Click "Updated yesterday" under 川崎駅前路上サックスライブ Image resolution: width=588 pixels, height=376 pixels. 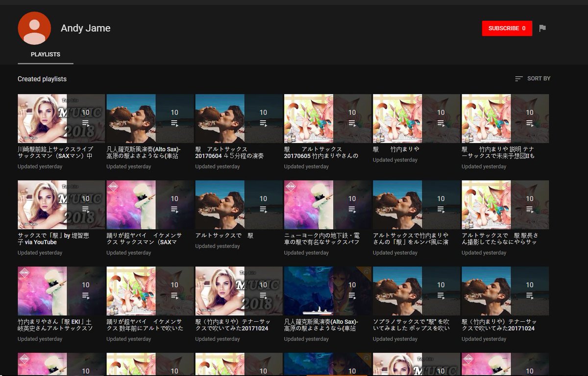tap(40, 166)
